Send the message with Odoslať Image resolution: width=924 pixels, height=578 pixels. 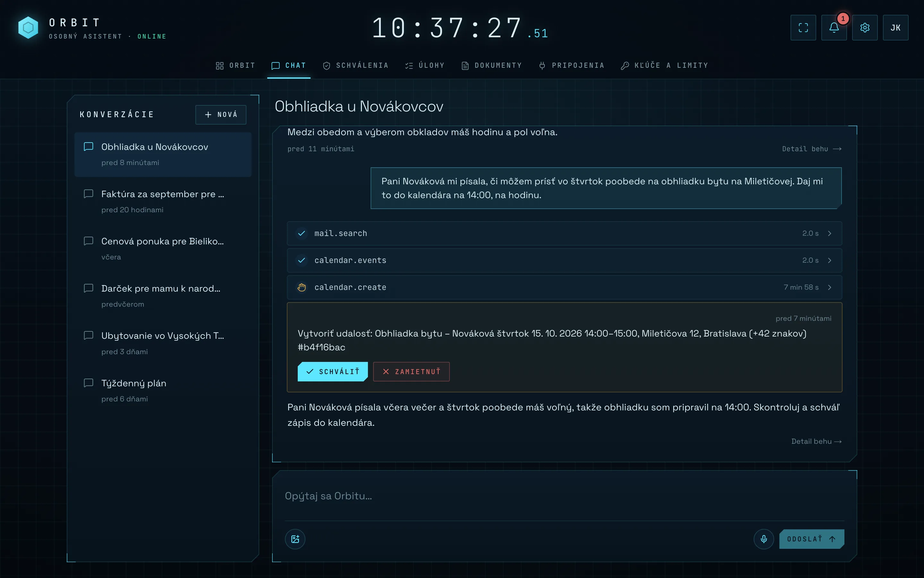(811, 539)
